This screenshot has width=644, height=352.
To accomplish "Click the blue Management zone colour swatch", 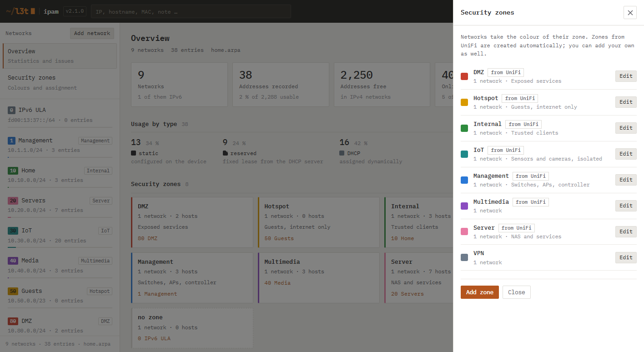I will (x=464, y=180).
